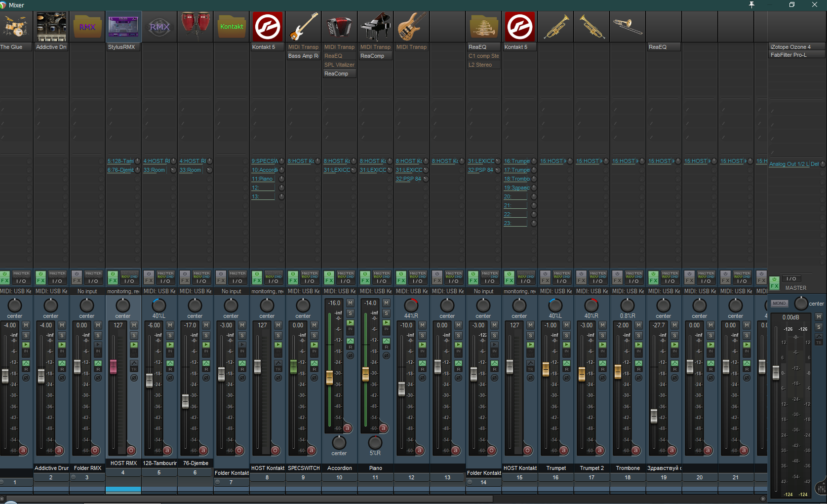This screenshot has width=827, height=504.
Task: Mute the Trumpet 2 track
Action: click(x=602, y=325)
